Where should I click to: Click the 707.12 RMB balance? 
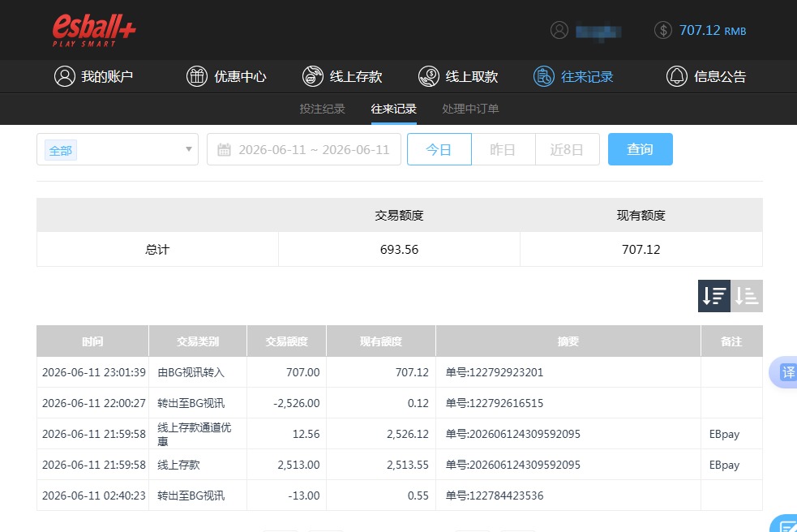(x=713, y=31)
